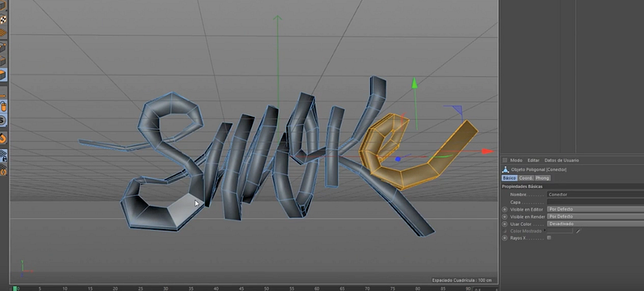The width and height of the screenshot is (644, 291).
Task: Toggle the Enable Axis tool icon
Action: click(x=3, y=96)
